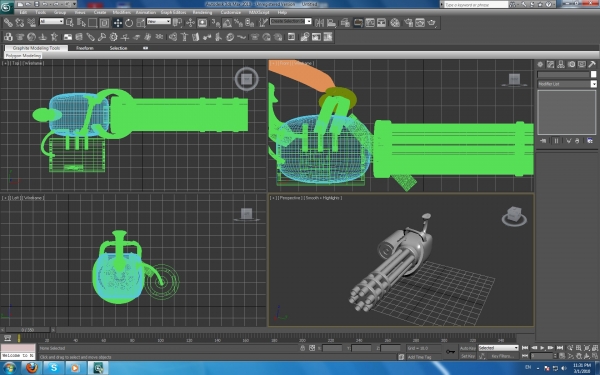Viewport: 600px width, 375px height.
Task: Click the time slider at 0/350
Action: coord(28,329)
